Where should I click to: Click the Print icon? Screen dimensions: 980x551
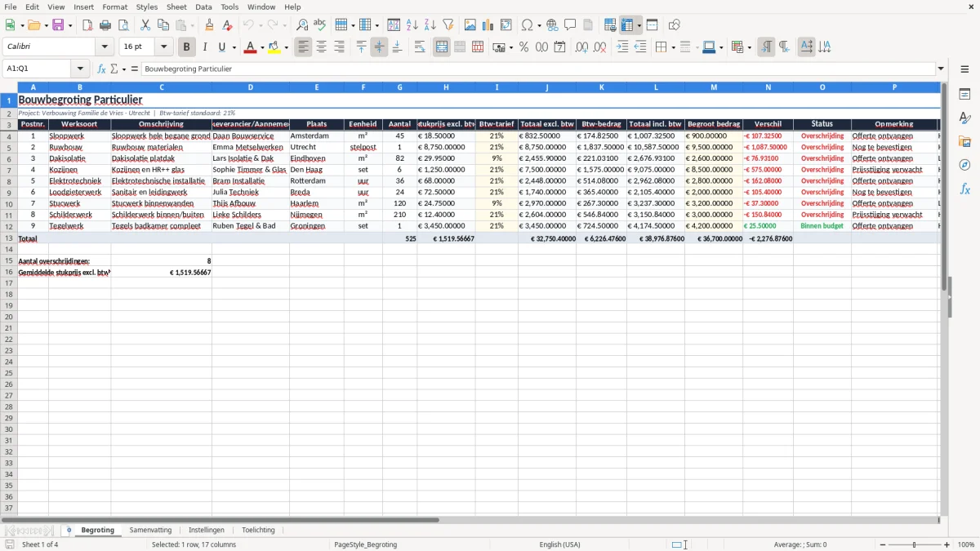click(105, 25)
